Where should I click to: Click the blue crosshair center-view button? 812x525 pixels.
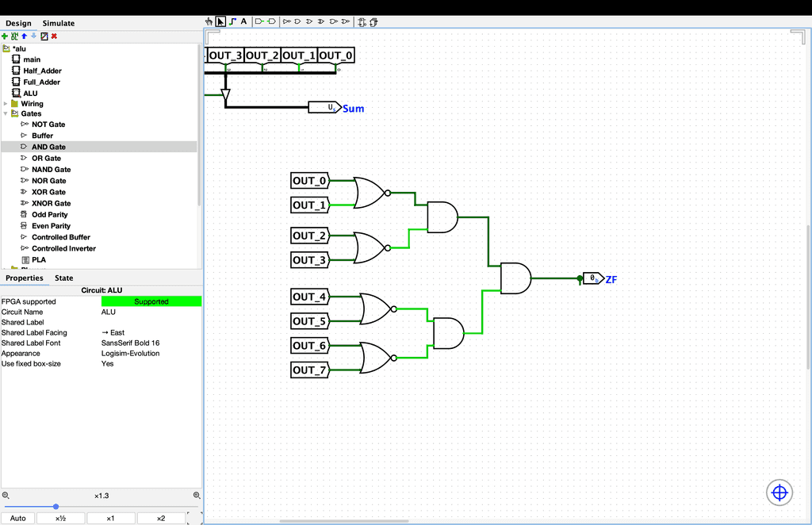[779, 492]
